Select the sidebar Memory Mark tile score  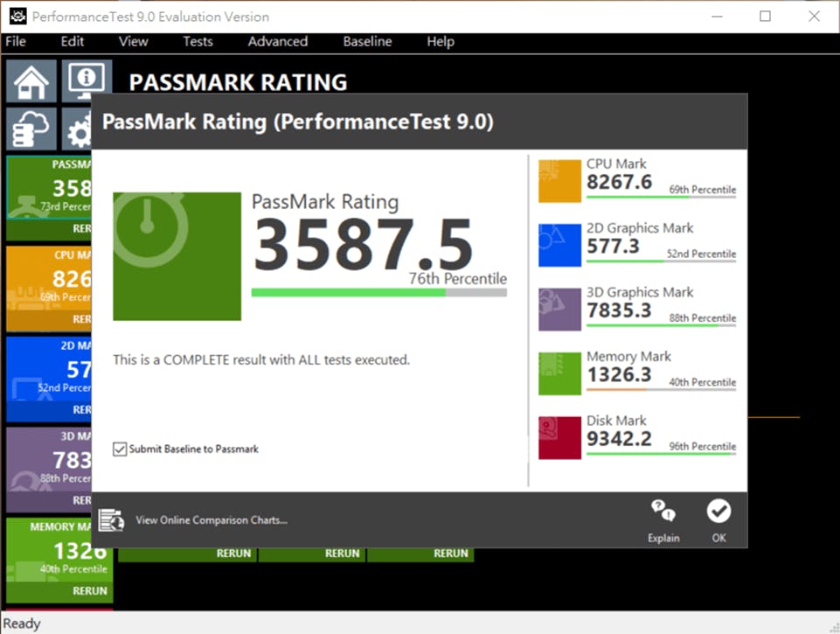(x=80, y=550)
